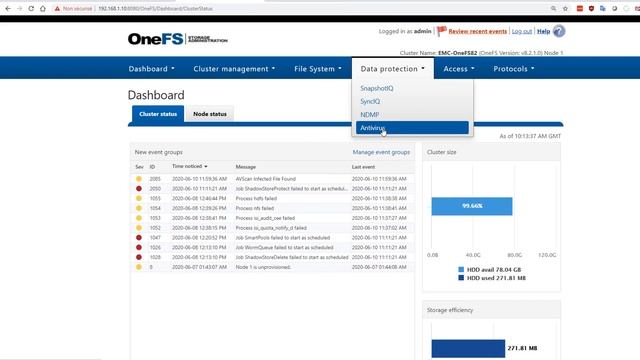Sort events by Time noticed column
The height and width of the screenshot is (360, 640).
click(x=189, y=167)
